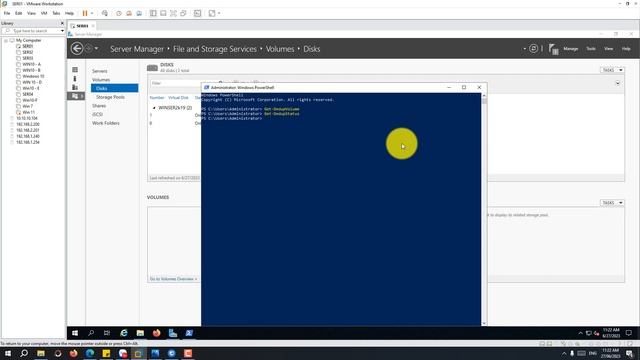The width and height of the screenshot is (640, 360).
Task: Click the Send Ctrl+Alt+Del toolbar icon
Action: pyautogui.click(x=105, y=13)
